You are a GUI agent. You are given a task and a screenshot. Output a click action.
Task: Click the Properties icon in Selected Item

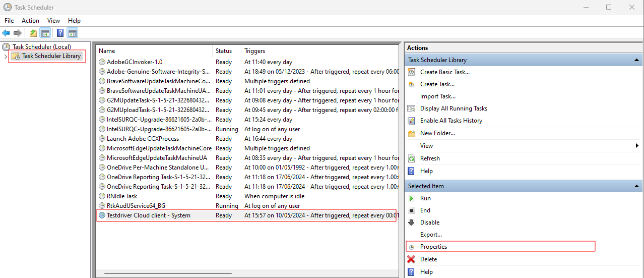[412, 247]
